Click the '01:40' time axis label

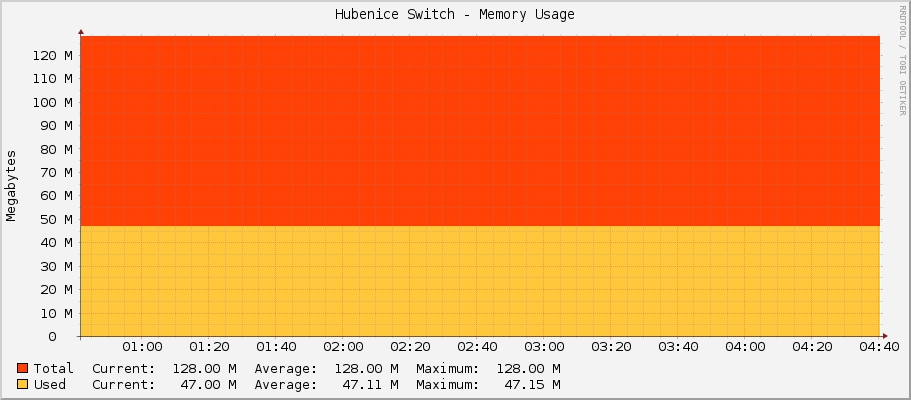tap(276, 347)
